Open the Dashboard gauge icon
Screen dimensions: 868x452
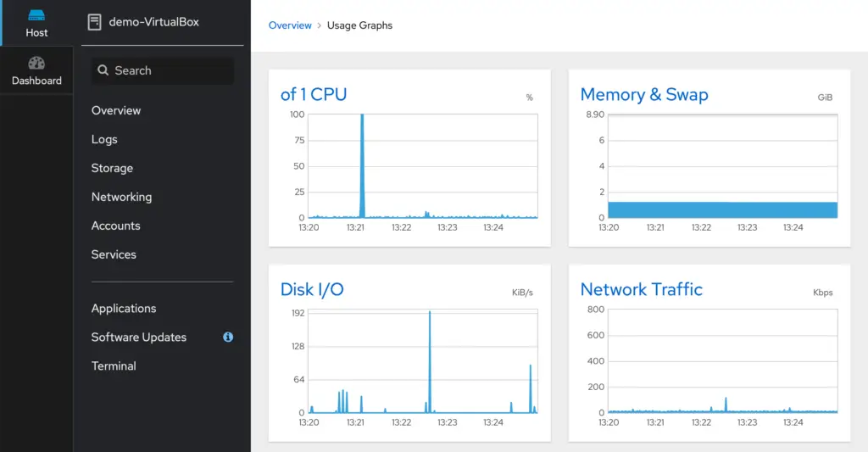pyautogui.click(x=36, y=63)
